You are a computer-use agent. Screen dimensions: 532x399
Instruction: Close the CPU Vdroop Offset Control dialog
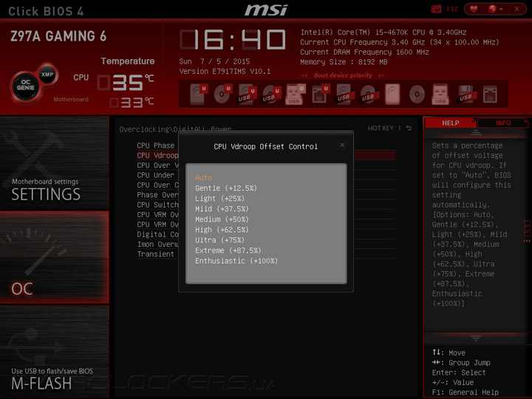pyautogui.click(x=342, y=146)
